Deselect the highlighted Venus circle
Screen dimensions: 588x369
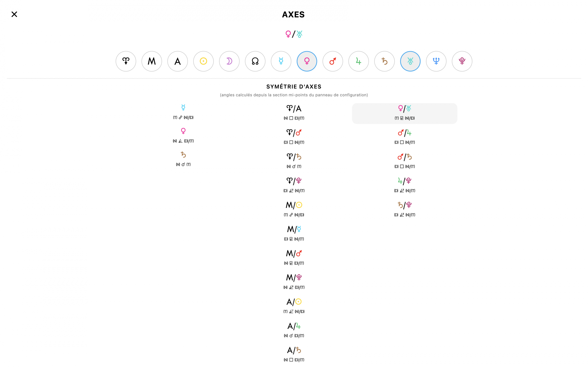307,61
